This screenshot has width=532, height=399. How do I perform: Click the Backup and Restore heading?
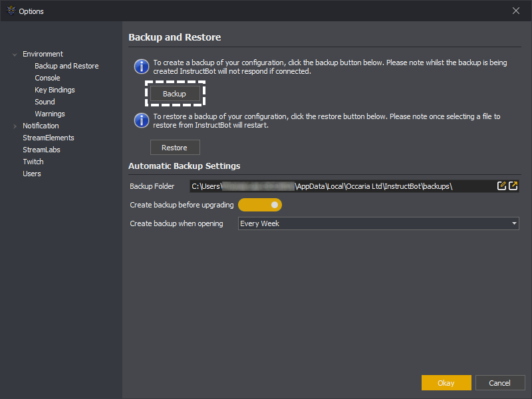(175, 37)
